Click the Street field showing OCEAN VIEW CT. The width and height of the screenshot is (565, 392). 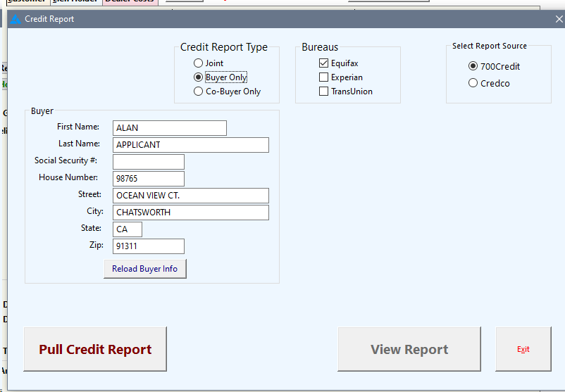point(190,196)
